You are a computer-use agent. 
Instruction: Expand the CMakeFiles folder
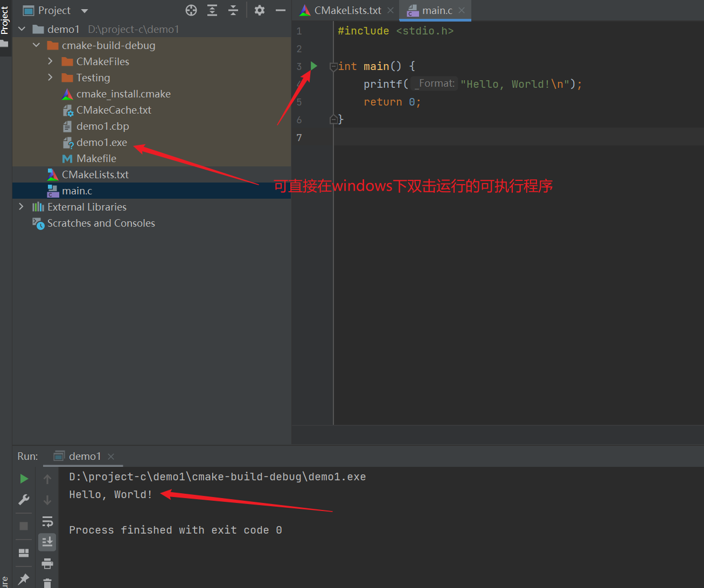click(51, 61)
